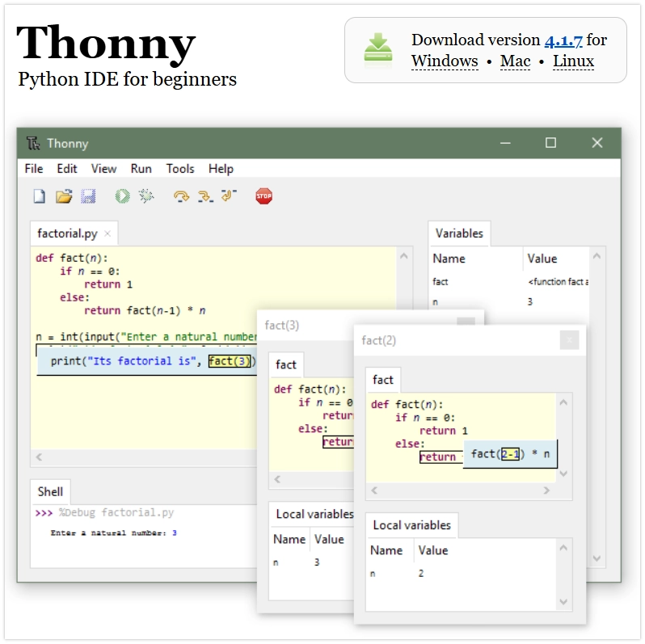Click the Open file folder icon
Viewport: 645px width, 644px height.
(64, 196)
